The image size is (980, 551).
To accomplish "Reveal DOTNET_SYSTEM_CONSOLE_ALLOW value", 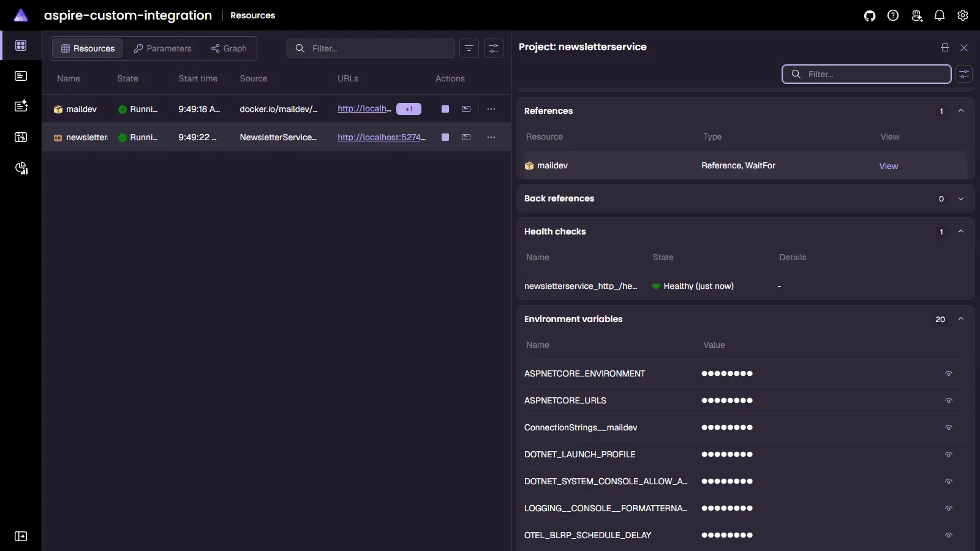I will coord(949,481).
